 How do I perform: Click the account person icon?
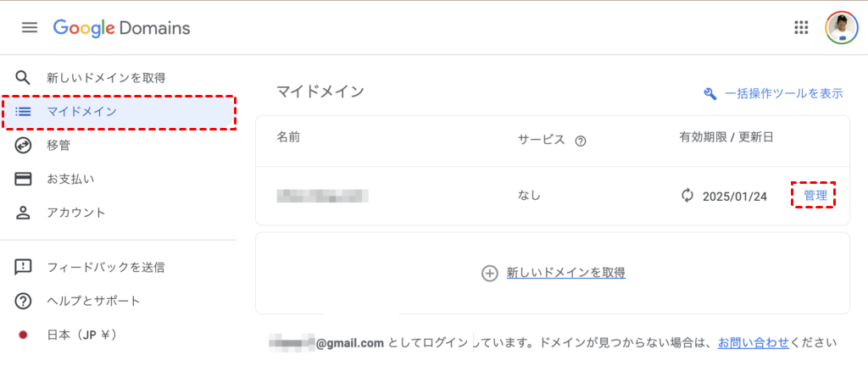[24, 213]
